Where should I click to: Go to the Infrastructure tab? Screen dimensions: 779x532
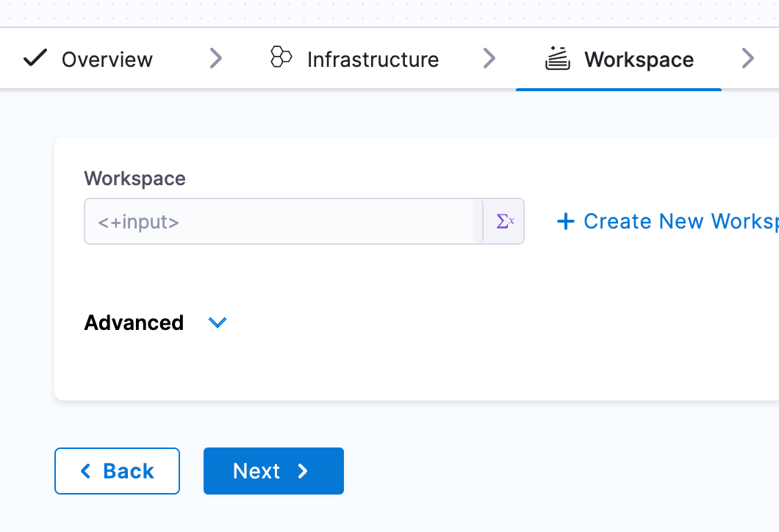(373, 60)
